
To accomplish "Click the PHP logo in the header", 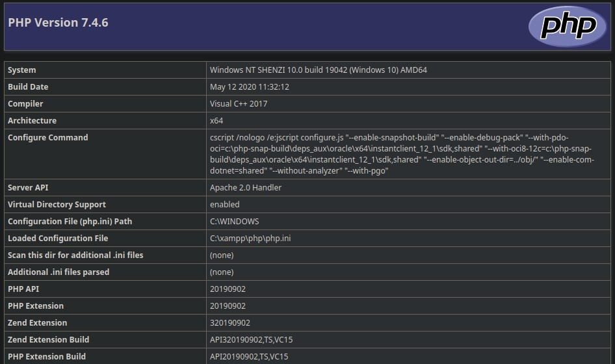I will tap(567, 26).
